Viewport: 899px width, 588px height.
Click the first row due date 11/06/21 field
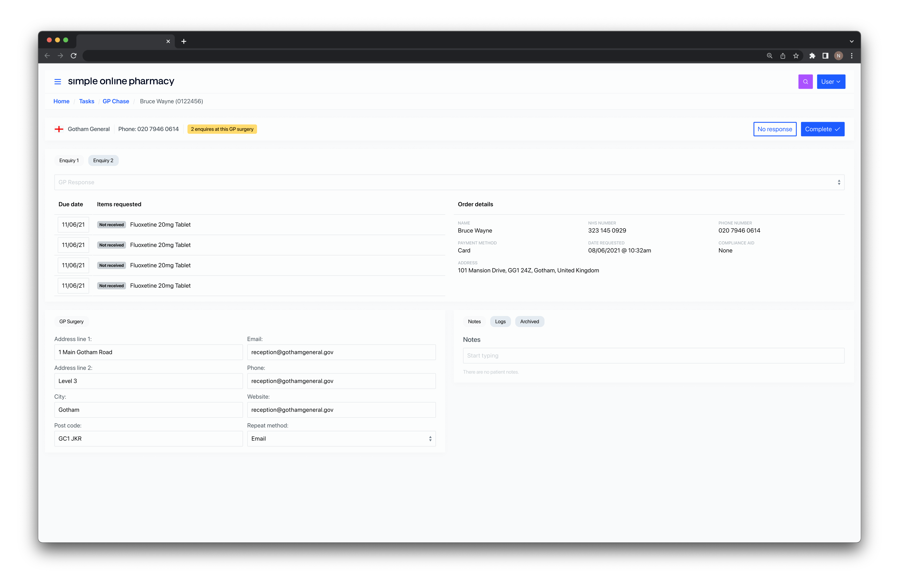[73, 225]
